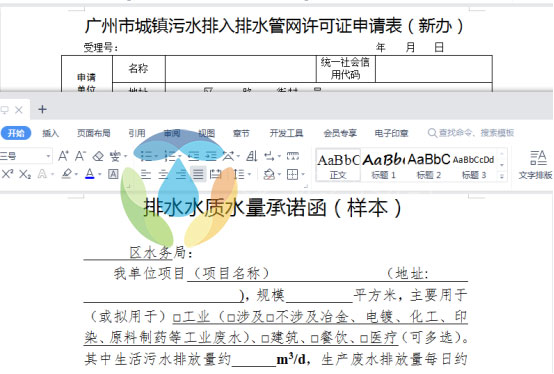Click the decrease indent icon
The width and height of the screenshot is (554, 374).
pyautogui.click(x=193, y=156)
